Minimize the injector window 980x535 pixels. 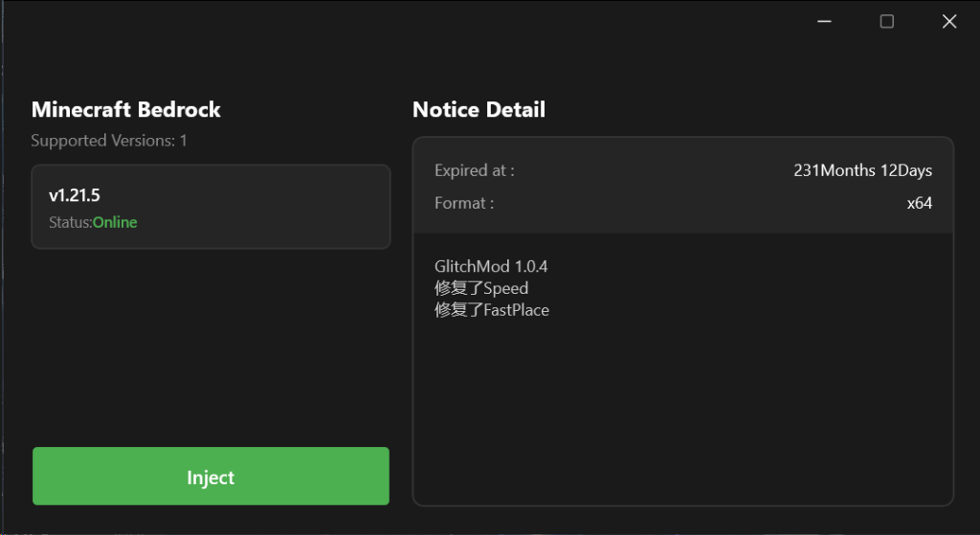click(824, 21)
